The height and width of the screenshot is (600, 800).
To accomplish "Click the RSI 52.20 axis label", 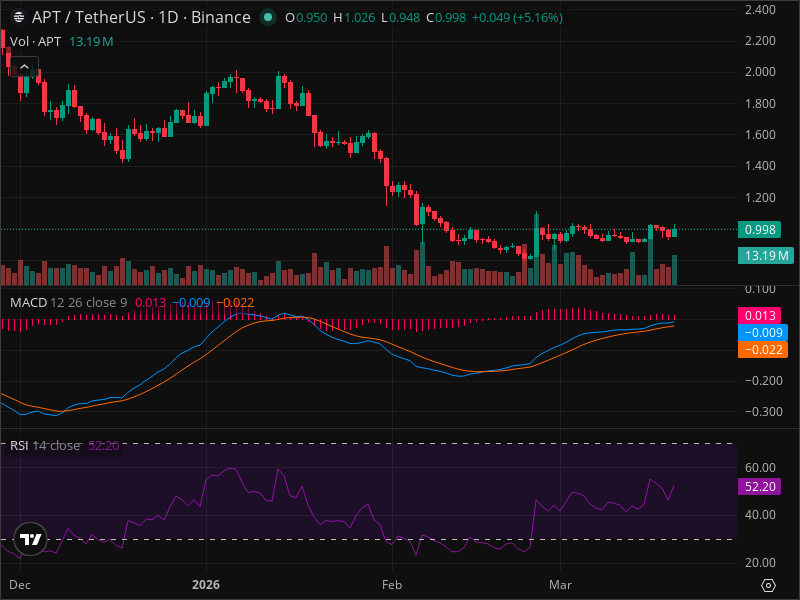I will coord(760,486).
